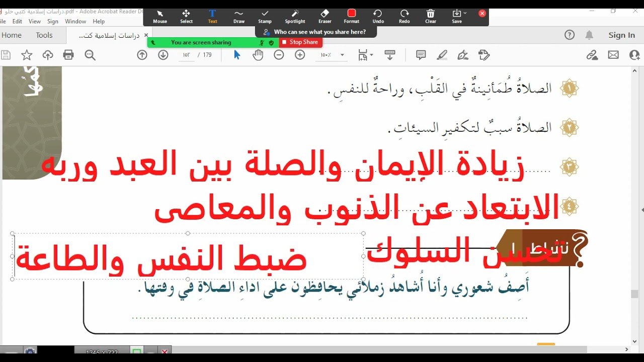This screenshot has height=362, width=644.
Task: Click the scrolling mode keyboard icon
Action: [x=390, y=55]
